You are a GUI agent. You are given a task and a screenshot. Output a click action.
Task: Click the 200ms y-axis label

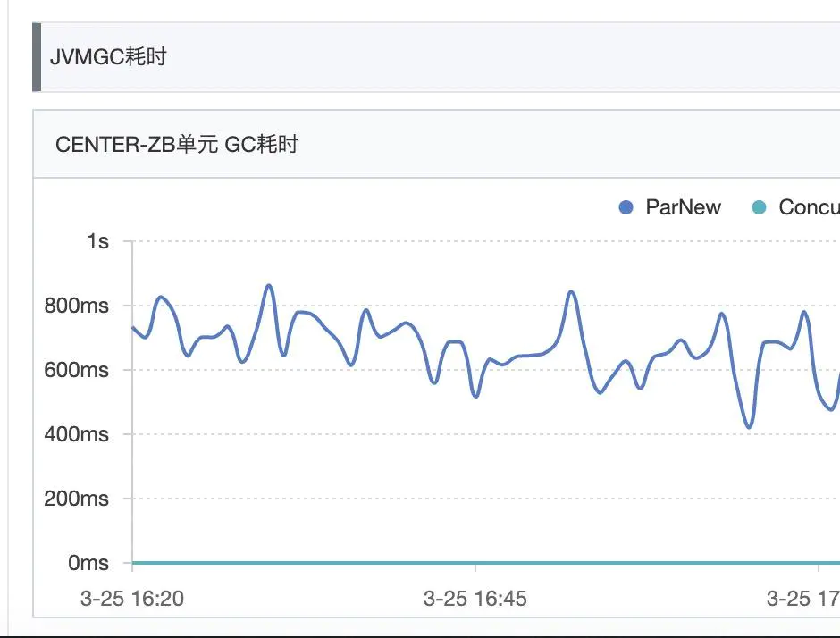tap(77, 499)
